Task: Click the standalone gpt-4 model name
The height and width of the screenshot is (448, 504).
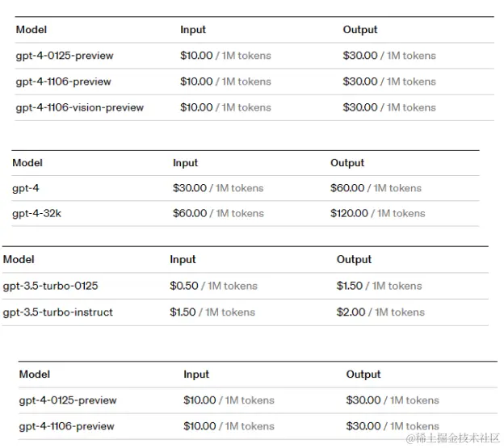Action: click(x=26, y=188)
